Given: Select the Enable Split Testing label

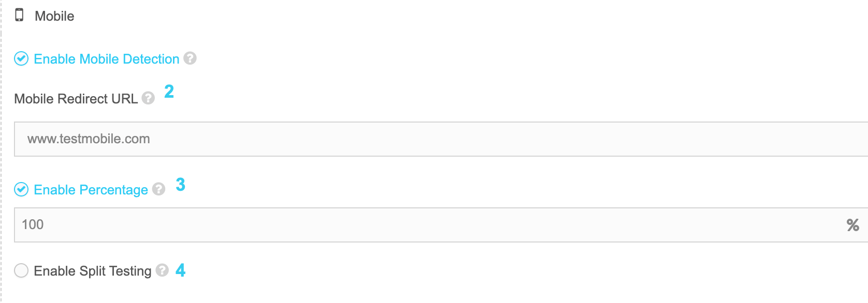Looking at the screenshot, I should [x=92, y=271].
